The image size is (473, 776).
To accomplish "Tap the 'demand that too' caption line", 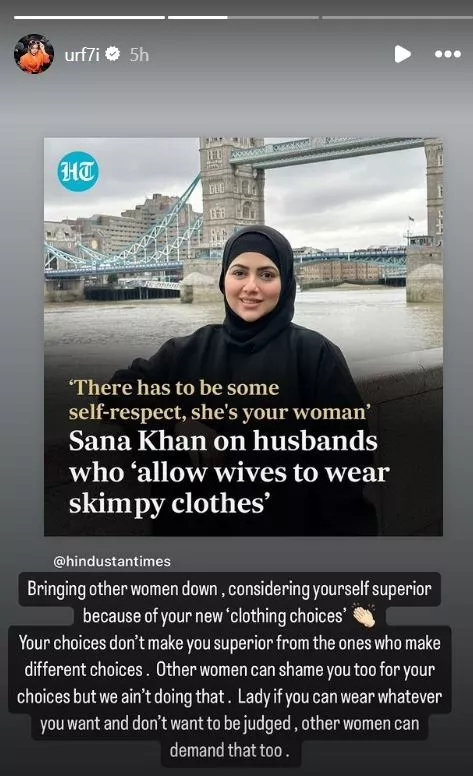I will pyautogui.click(x=229, y=750).
